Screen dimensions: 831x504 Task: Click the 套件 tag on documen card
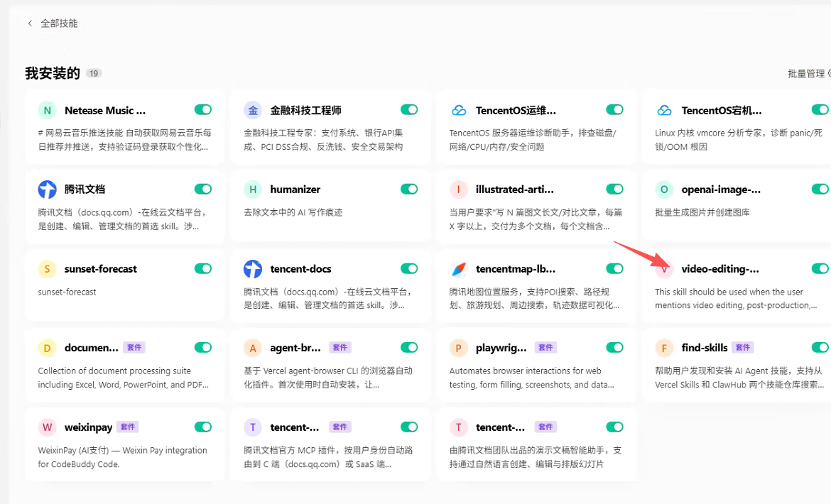(x=134, y=347)
